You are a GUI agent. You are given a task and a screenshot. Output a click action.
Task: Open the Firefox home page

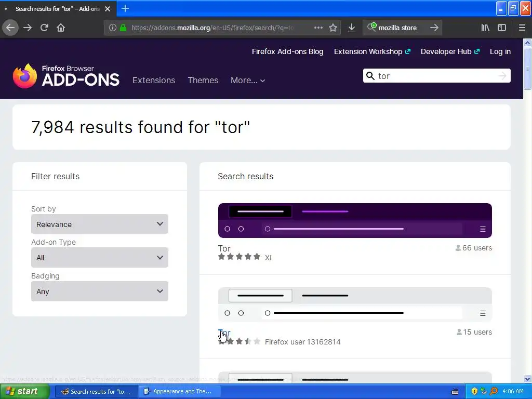click(61, 28)
